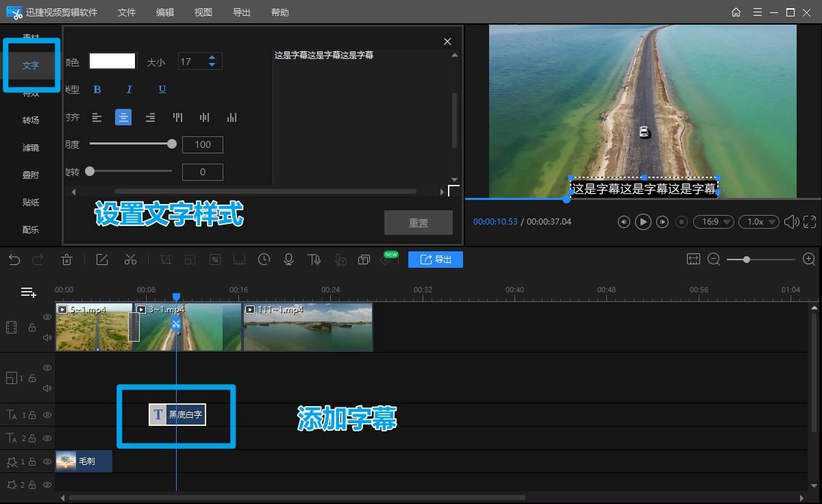The width and height of the screenshot is (822, 504).
Task: Open the edit pencil tool
Action: 102,260
